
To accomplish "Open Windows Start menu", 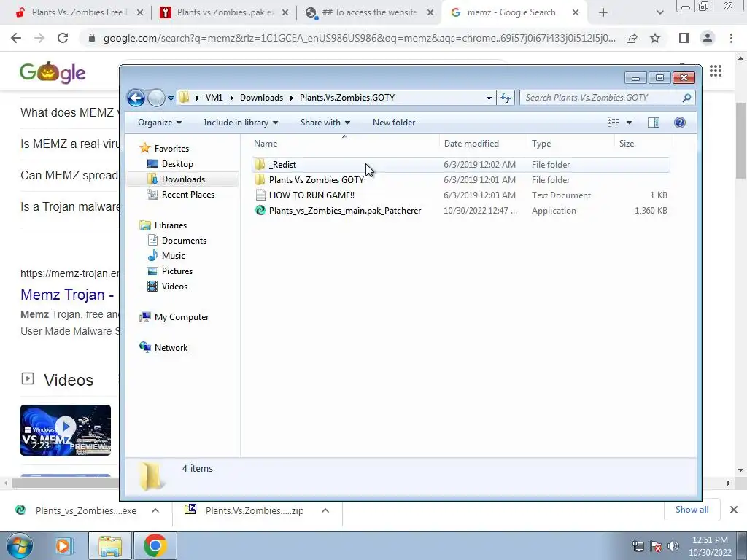I will (19, 545).
